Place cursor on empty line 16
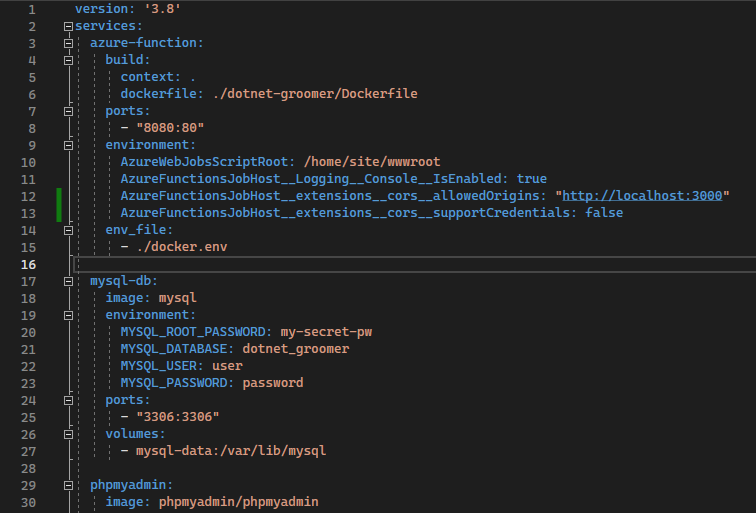This screenshot has width=756, height=513. [415, 264]
